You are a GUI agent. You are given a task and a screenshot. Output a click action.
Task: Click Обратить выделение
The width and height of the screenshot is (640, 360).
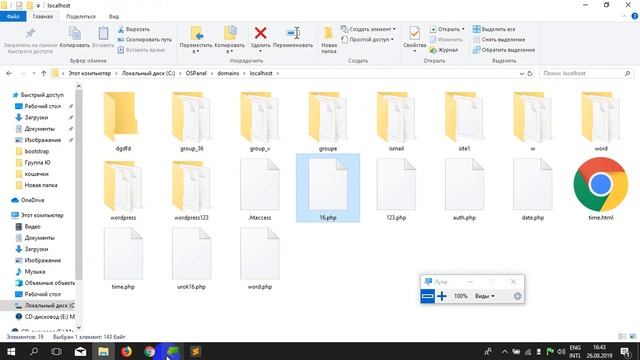[504, 50]
